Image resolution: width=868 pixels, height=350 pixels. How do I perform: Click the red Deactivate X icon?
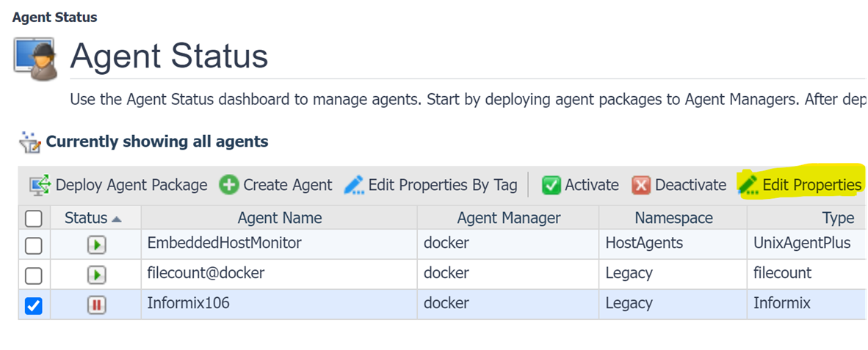click(x=641, y=185)
